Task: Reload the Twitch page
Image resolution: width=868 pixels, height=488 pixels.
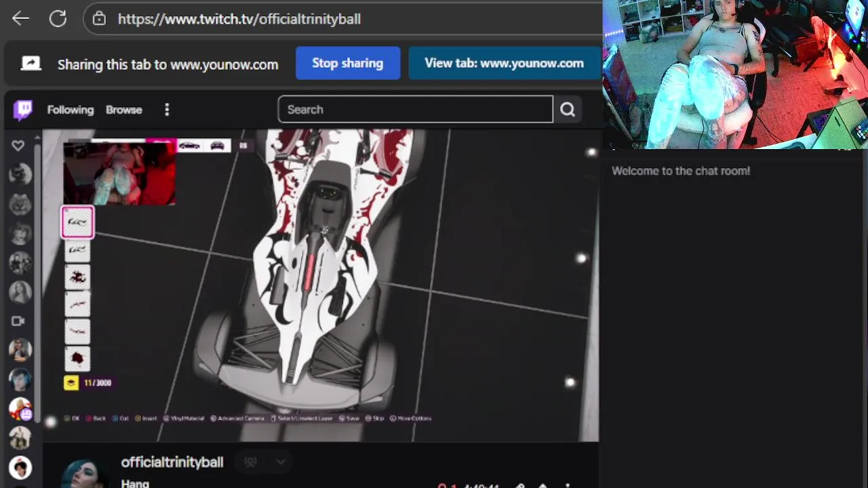Action: (58, 19)
